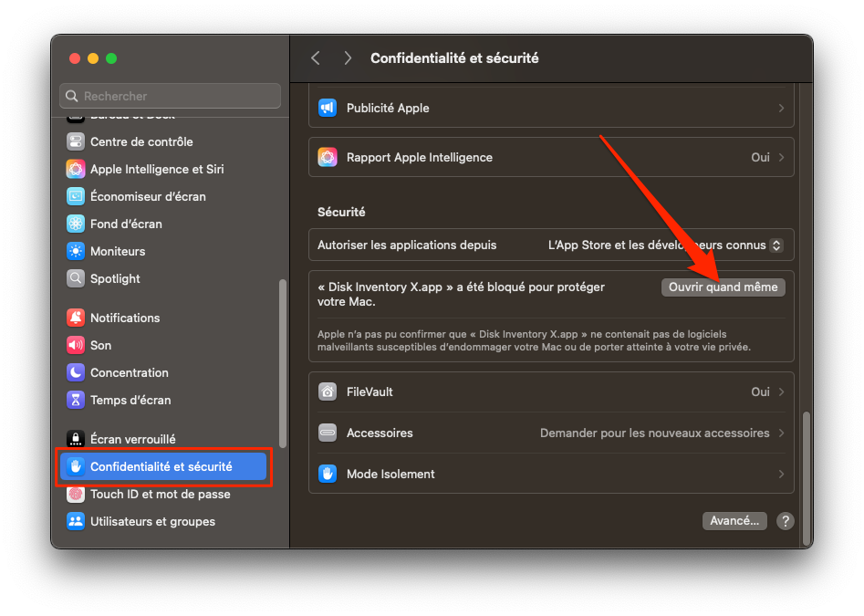Select the Écran verrouillé lock icon
Viewport: 864px width, 616px height.
click(76, 439)
